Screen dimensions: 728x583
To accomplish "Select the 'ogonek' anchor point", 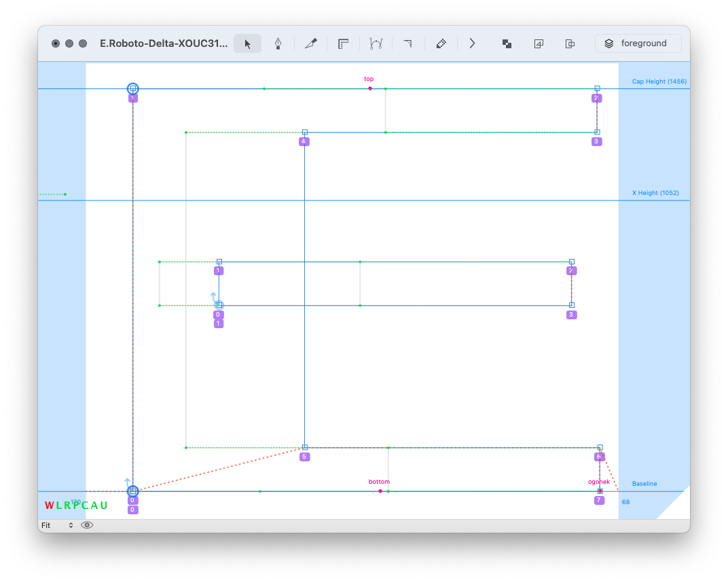I will (600, 491).
